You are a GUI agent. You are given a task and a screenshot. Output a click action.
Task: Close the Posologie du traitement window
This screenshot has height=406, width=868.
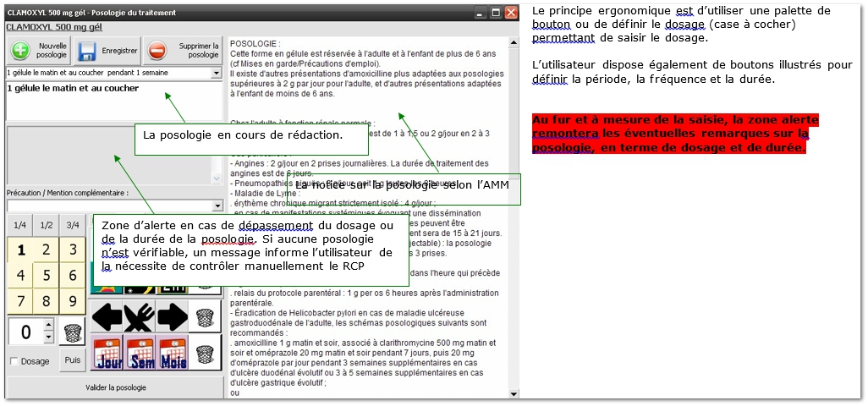(x=511, y=12)
